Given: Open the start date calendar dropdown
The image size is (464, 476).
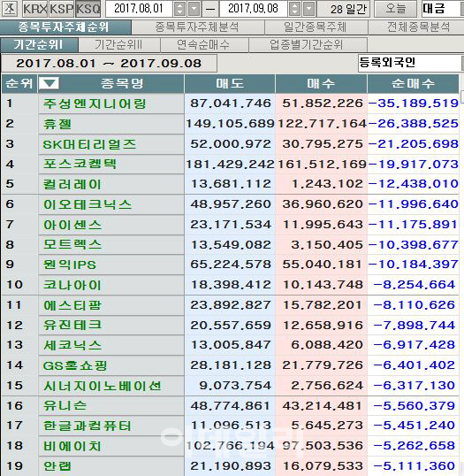Looking at the screenshot, I should click(194, 9).
